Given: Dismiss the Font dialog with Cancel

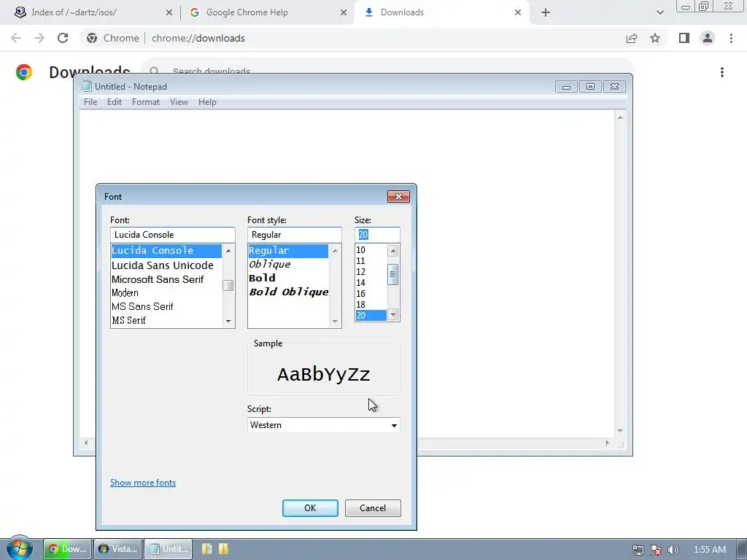Looking at the screenshot, I should coord(373,508).
